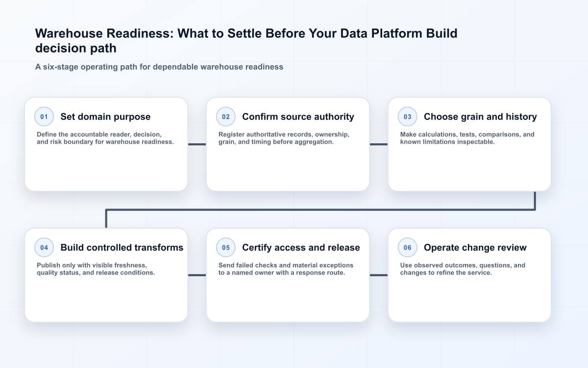Click the text about observed outcomes and changes
588x368 pixels.
(x=463, y=269)
